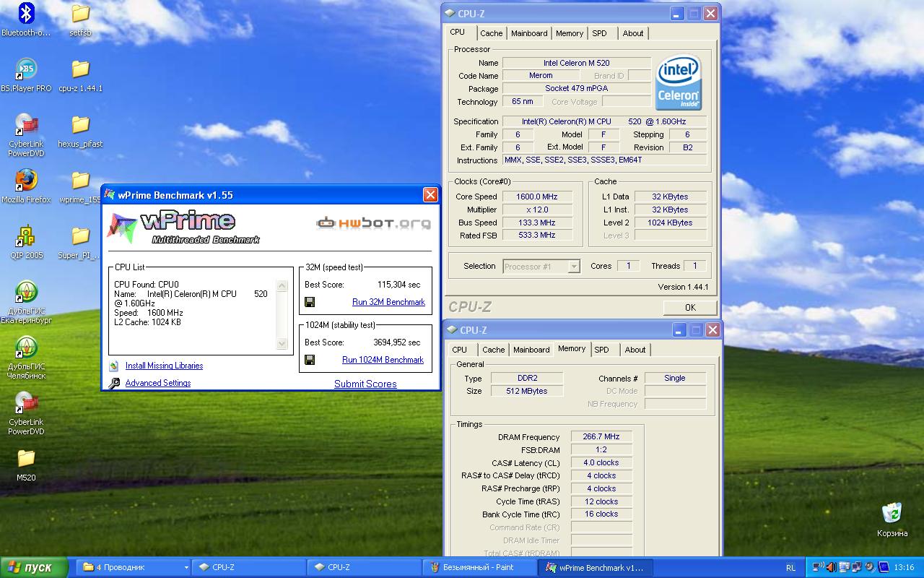Open the volume speaker tray icon

coord(832,567)
